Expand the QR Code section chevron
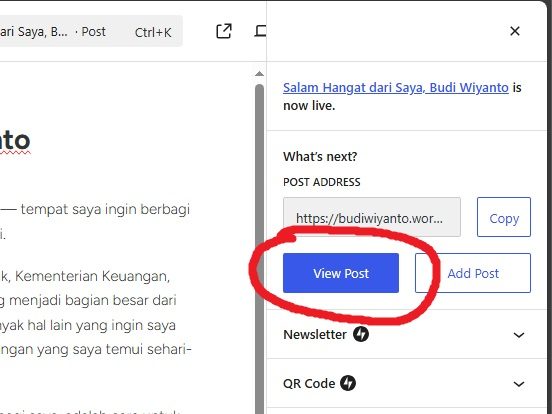552x414 pixels. click(x=519, y=384)
